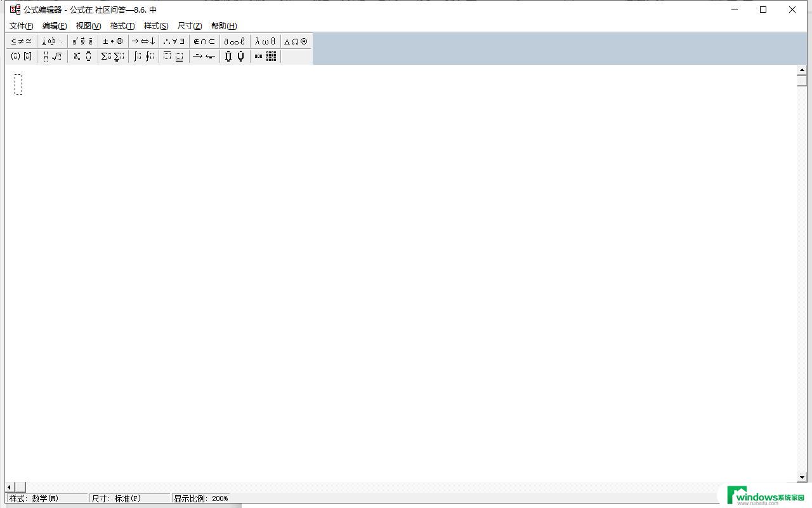Click the vertical scrollbar down arrow
The image size is (812, 508).
(x=802, y=477)
